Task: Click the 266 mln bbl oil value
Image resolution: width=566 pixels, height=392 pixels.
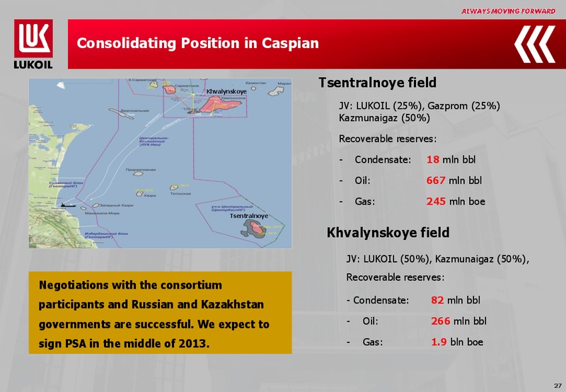Action: [458, 321]
